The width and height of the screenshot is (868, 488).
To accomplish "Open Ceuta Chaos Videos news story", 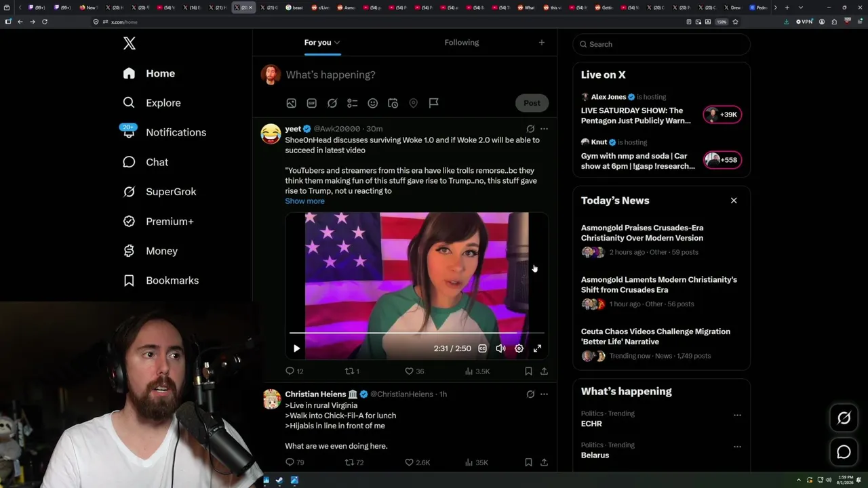I will [656, 337].
